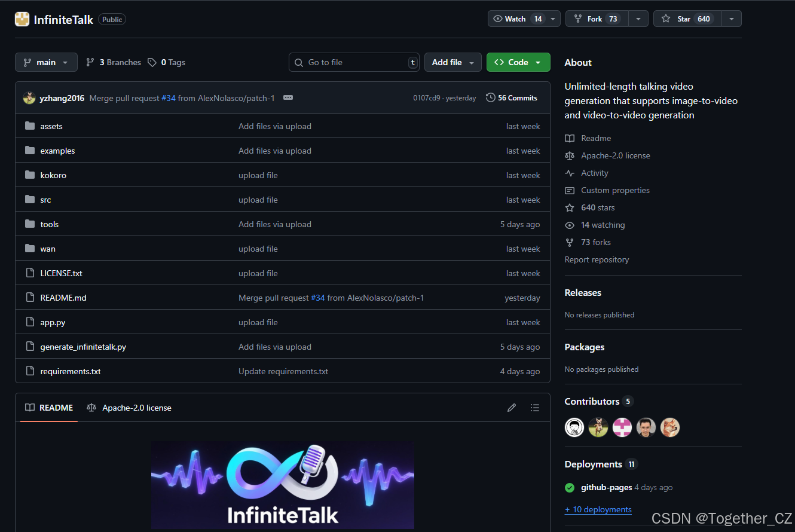Screen dimensions: 795x532
Task: Expand commit message ellipsis button
Action: pyautogui.click(x=288, y=97)
